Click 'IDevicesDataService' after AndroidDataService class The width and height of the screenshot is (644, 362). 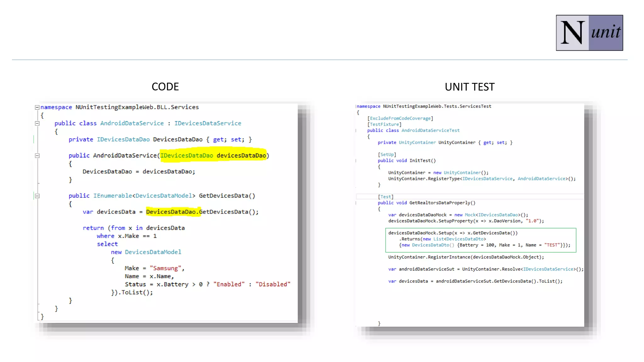pyautogui.click(x=208, y=123)
